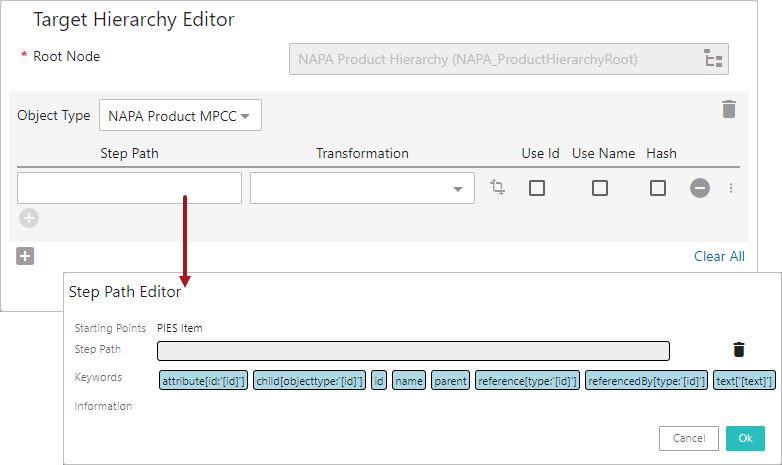Viewport: 782px width, 465px height.
Task: Open the Root Node hierarchy picker icon
Action: (x=714, y=60)
